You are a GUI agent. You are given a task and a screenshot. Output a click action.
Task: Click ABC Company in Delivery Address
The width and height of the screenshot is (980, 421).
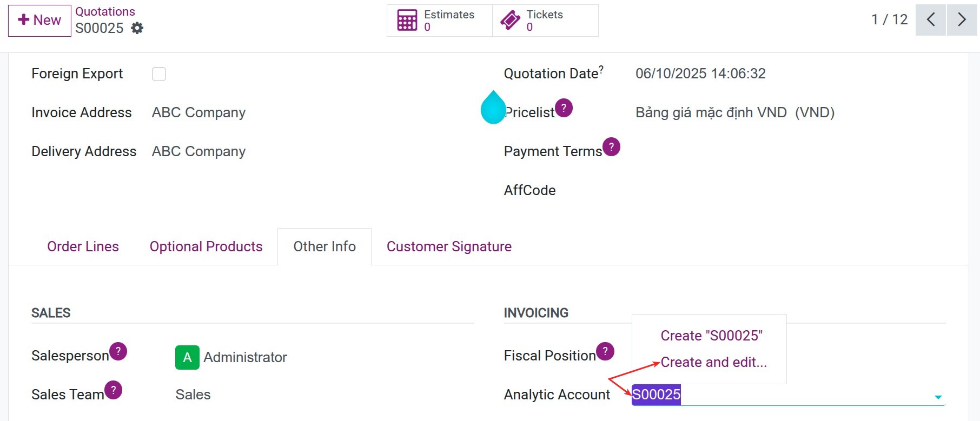pos(198,151)
